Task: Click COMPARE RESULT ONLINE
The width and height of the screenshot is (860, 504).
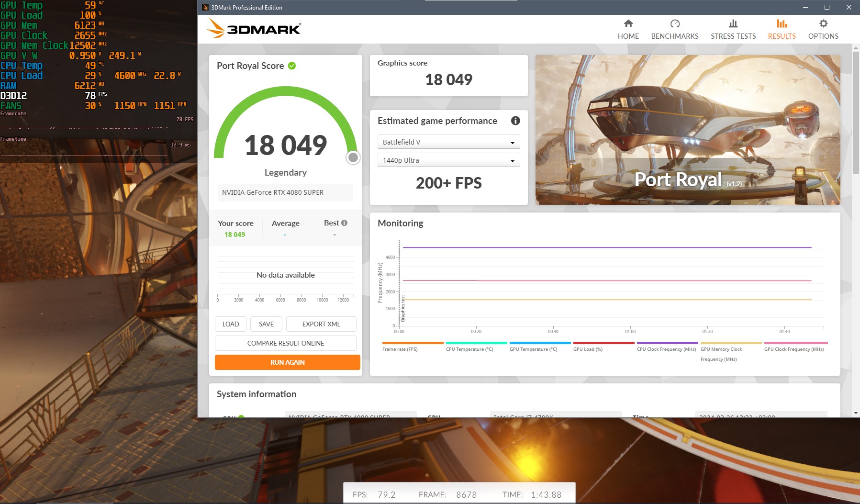Action: click(x=286, y=343)
